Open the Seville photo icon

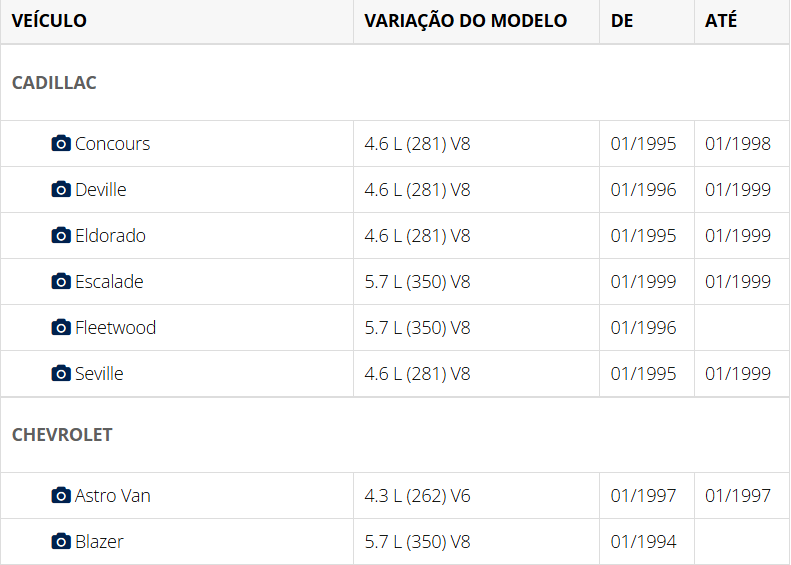coord(61,374)
